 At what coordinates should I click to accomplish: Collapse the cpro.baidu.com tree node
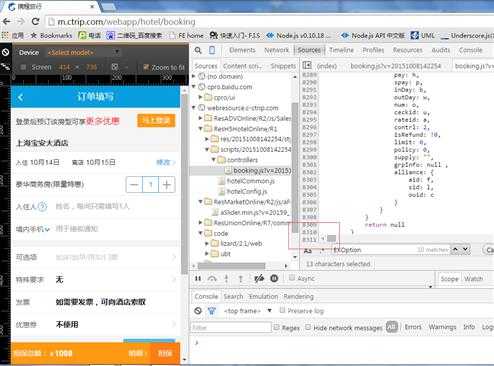coord(194,87)
